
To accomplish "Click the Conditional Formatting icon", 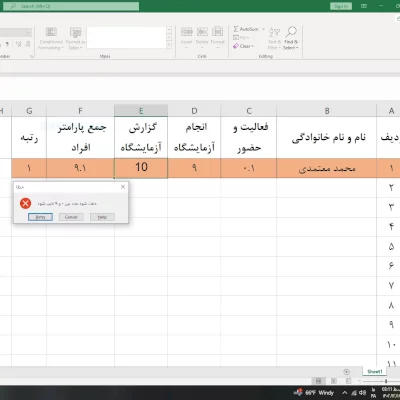I will click(51, 32).
